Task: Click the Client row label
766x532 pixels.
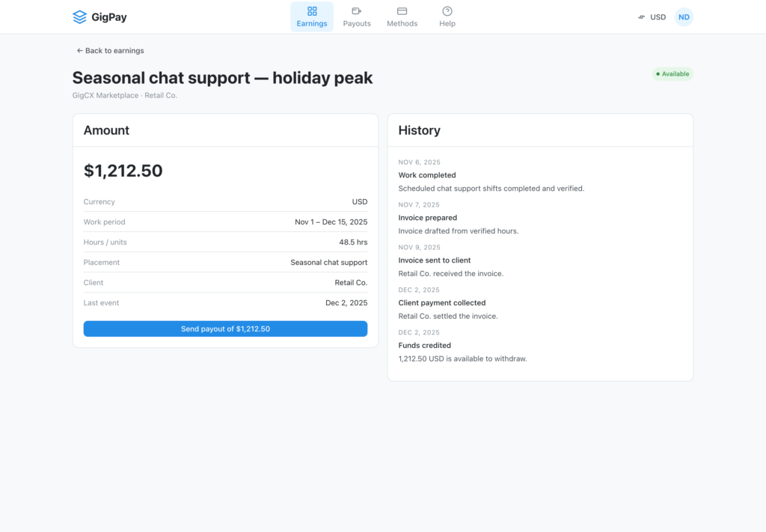Action: (94, 282)
